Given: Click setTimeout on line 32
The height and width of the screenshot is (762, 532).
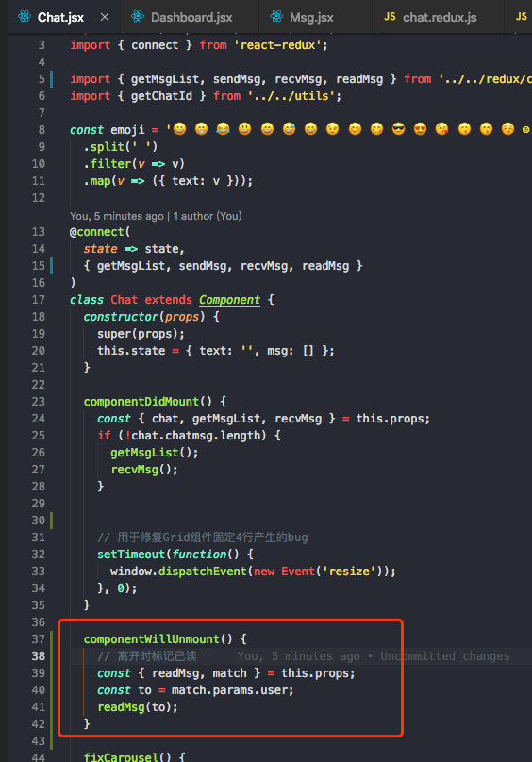Looking at the screenshot, I should click(x=131, y=554).
